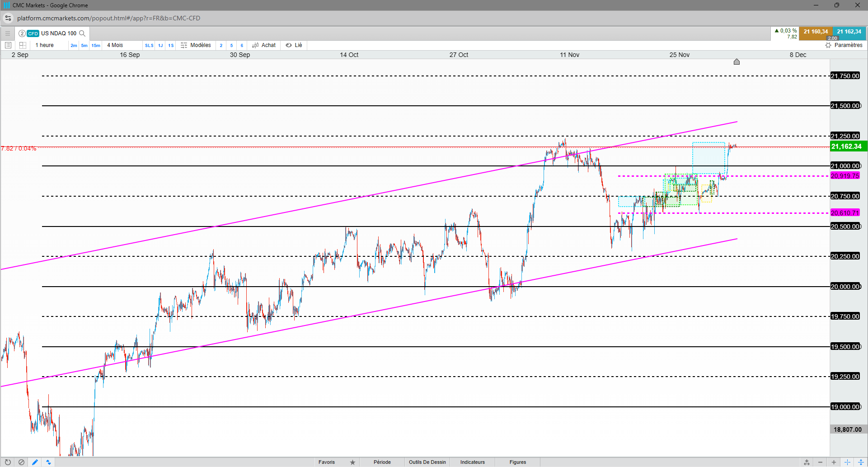Select the blue pencil drawing tool
Image resolution: width=868 pixels, height=467 pixels.
tap(35, 462)
